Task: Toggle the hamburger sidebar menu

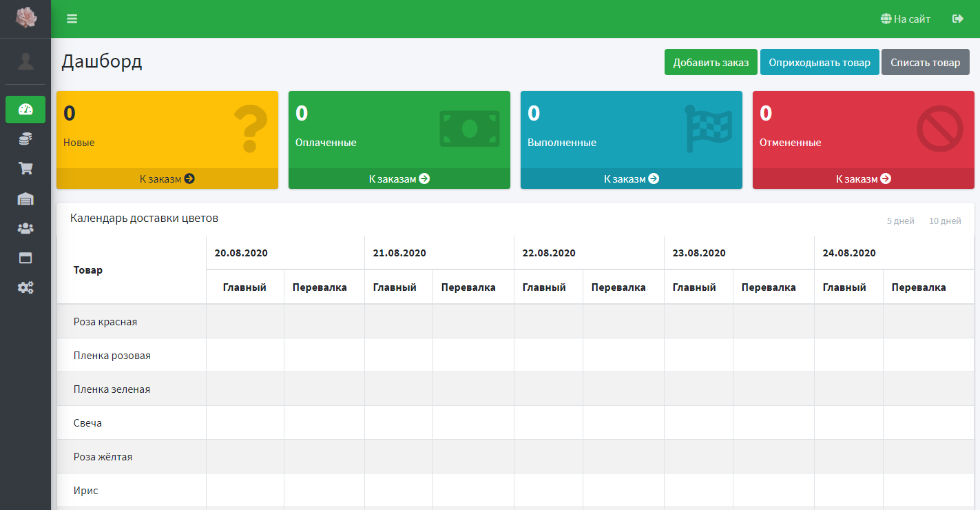Action: (72, 19)
